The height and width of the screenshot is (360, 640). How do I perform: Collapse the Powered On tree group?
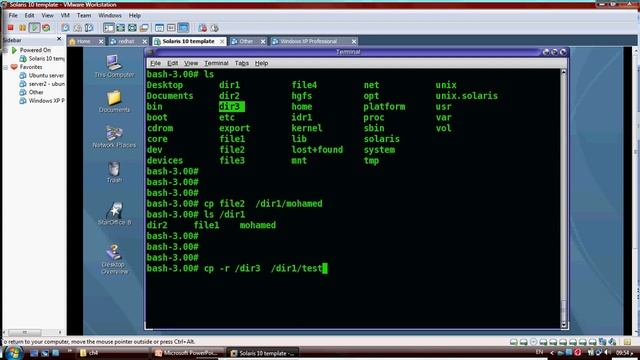coord(6,50)
